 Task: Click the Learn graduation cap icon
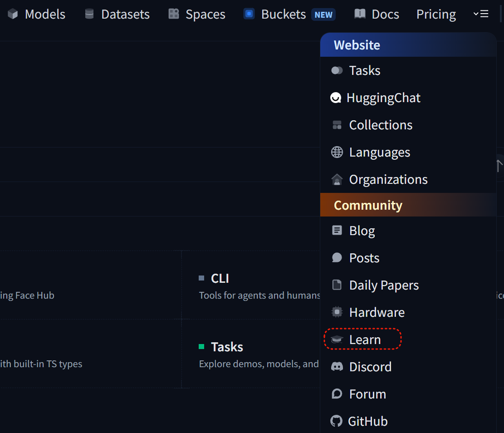tap(337, 340)
